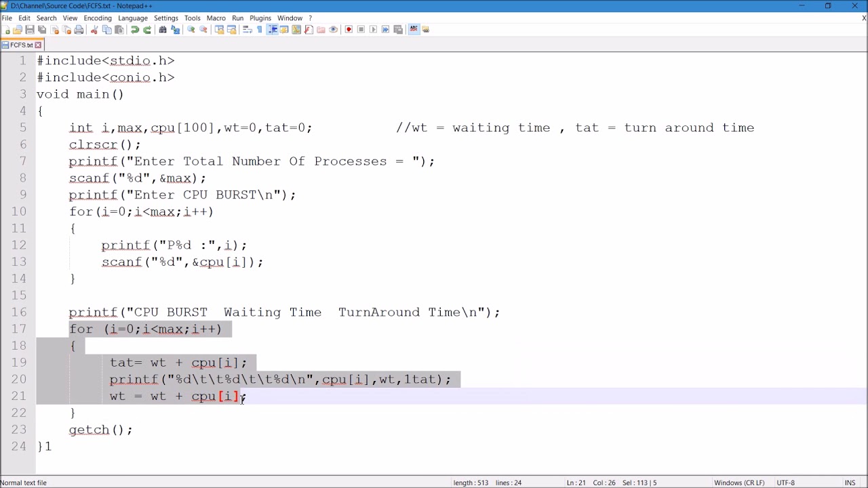Open the View menu
The image size is (868, 488).
[x=70, y=18]
